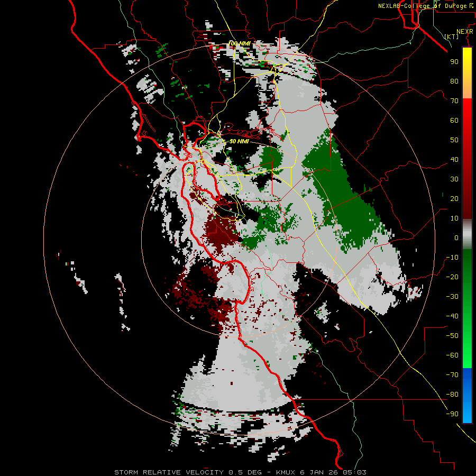Click the 60 value on velocity scale
Image resolution: width=476 pixels, height=476 pixels.
(454, 120)
